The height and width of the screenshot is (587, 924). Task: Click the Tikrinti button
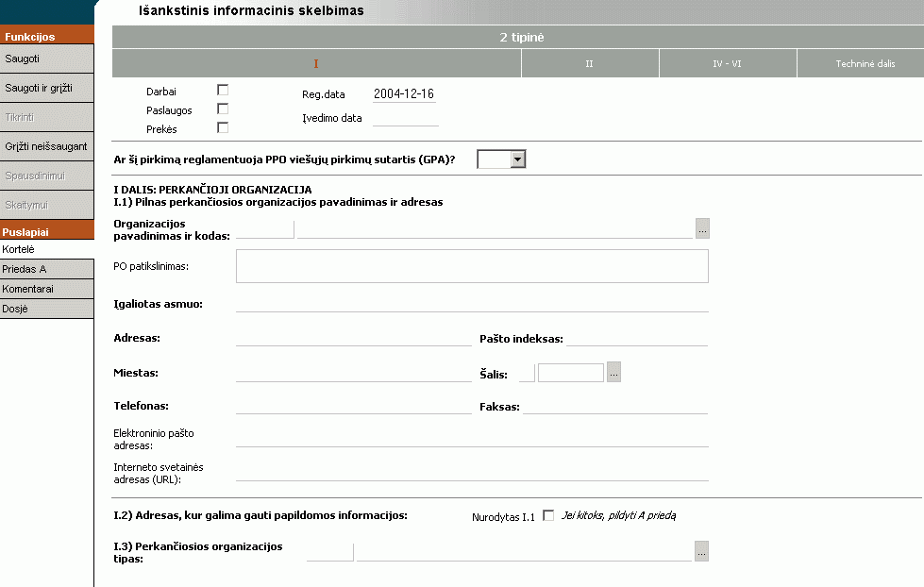coord(46,117)
